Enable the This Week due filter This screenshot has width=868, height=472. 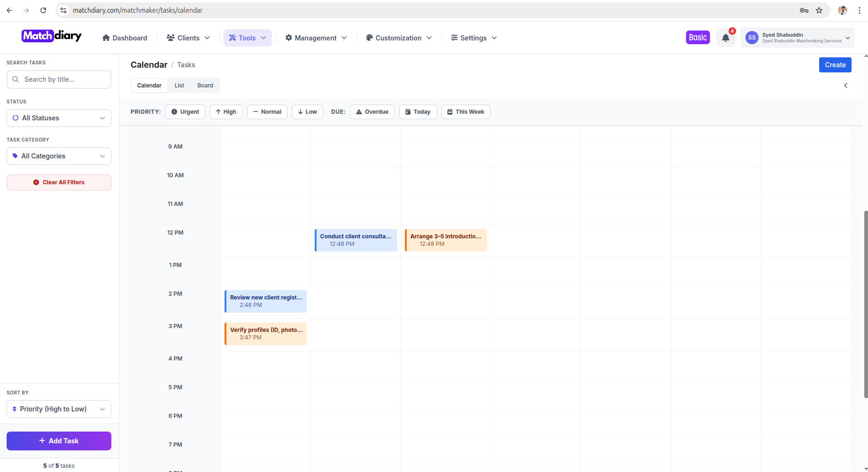(465, 112)
